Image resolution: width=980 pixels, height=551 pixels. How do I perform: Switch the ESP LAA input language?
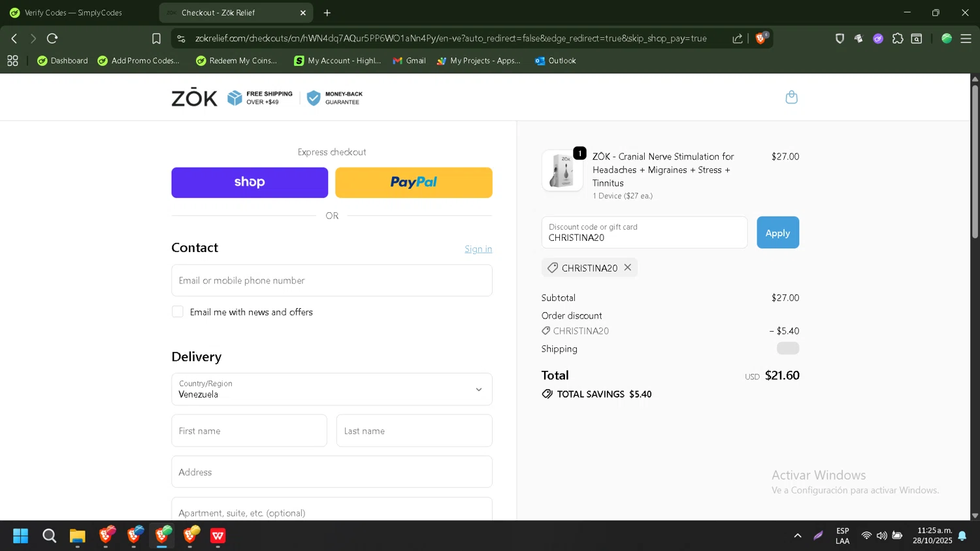coord(843,536)
